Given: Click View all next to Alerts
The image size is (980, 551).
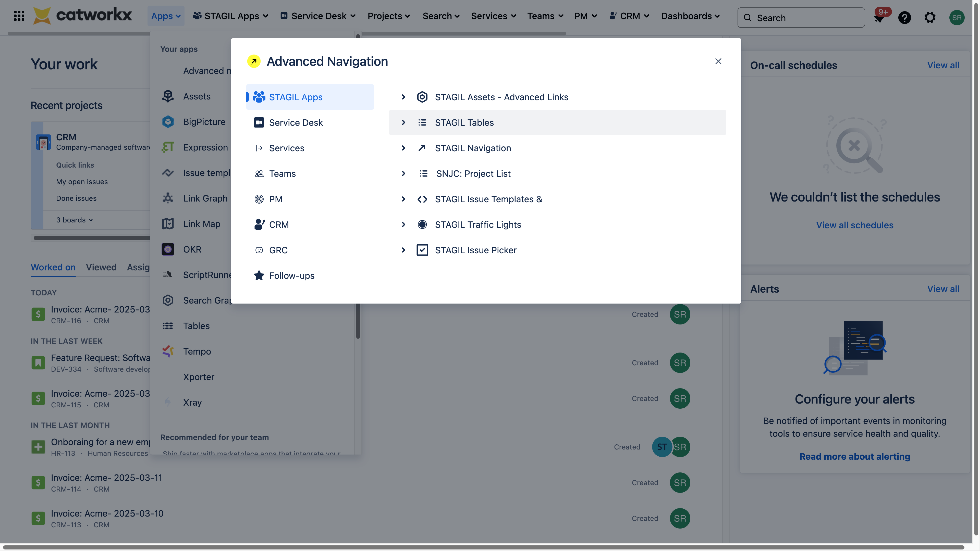Looking at the screenshot, I should [x=943, y=289].
